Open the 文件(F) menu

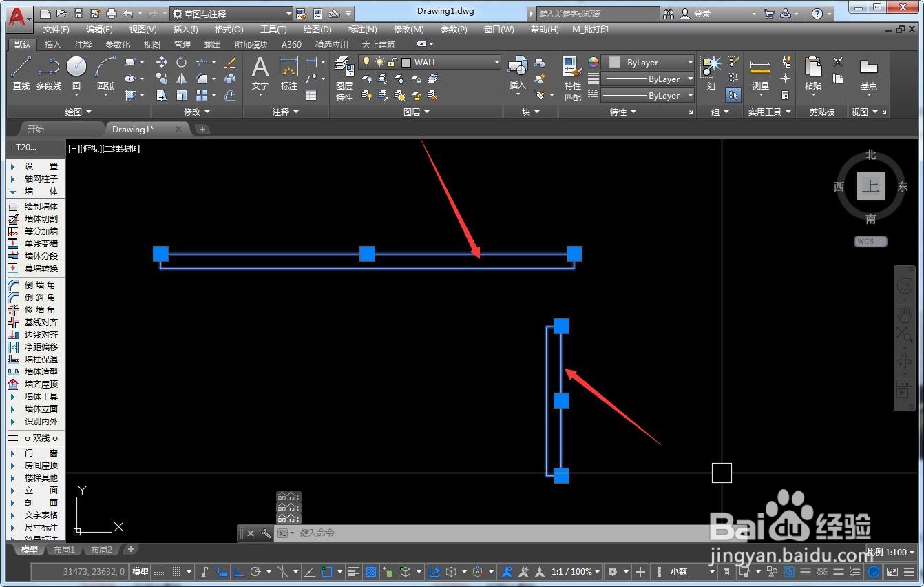point(56,30)
